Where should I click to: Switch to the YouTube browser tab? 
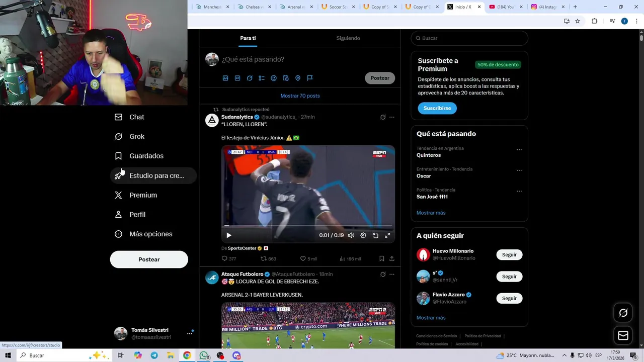(x=505, y=7)
